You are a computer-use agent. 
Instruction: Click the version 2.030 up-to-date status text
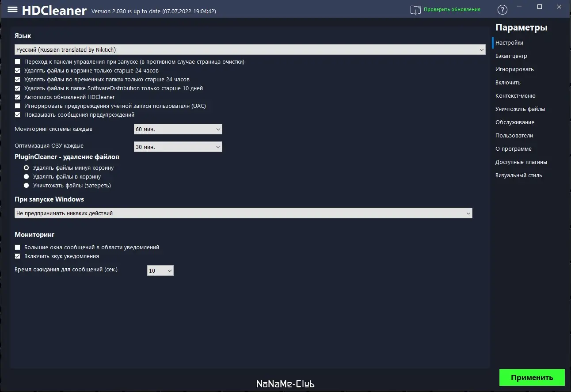154,11
